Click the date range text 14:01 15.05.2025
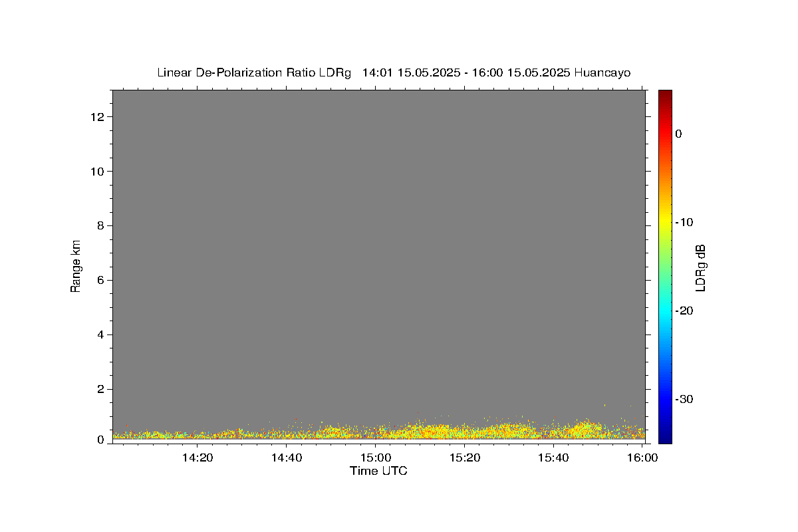Viewport: 798px width, 532px height. pyautogui.click(x=411, y=73)
